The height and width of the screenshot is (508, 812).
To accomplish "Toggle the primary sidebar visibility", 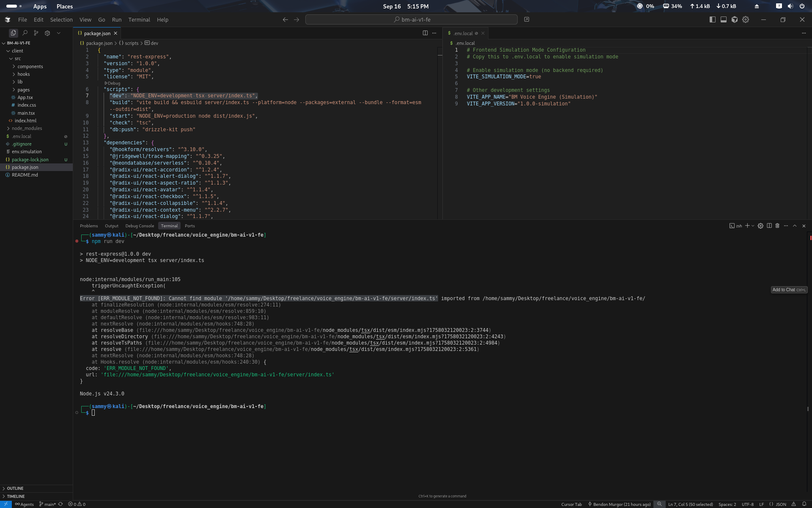I will tap(712, 19).
